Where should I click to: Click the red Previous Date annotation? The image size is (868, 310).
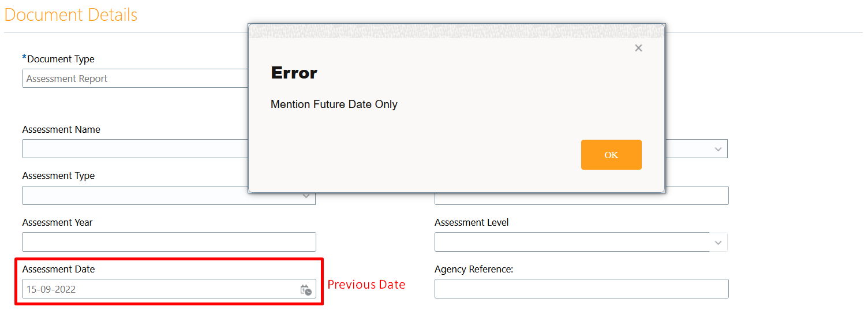[366, 285]
